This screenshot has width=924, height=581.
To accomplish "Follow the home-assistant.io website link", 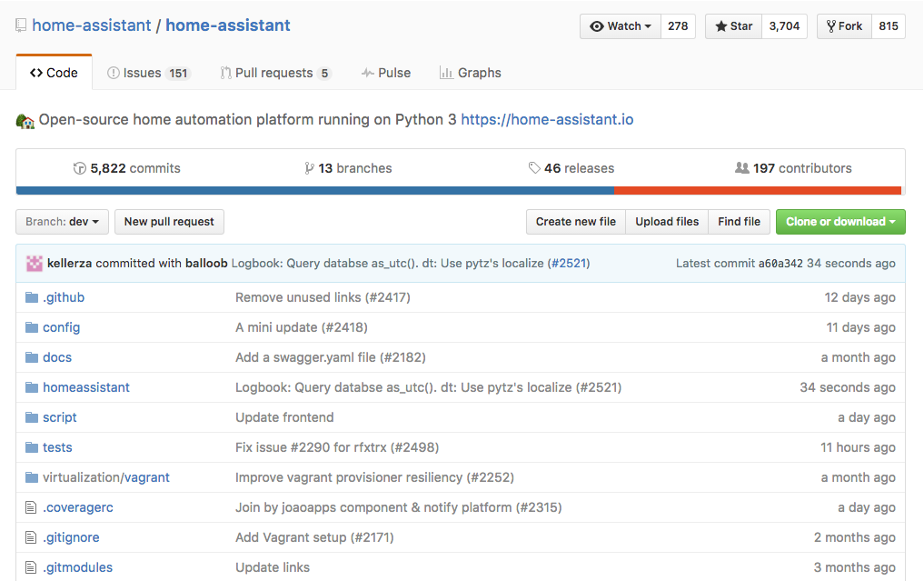I will [x=547, y=119].
